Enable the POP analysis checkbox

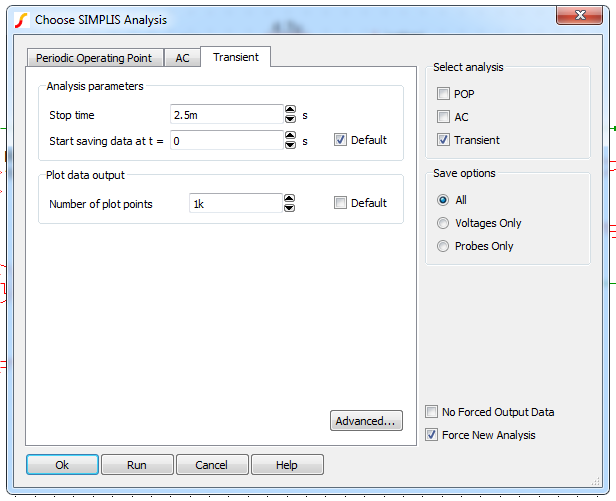[443, 94]
